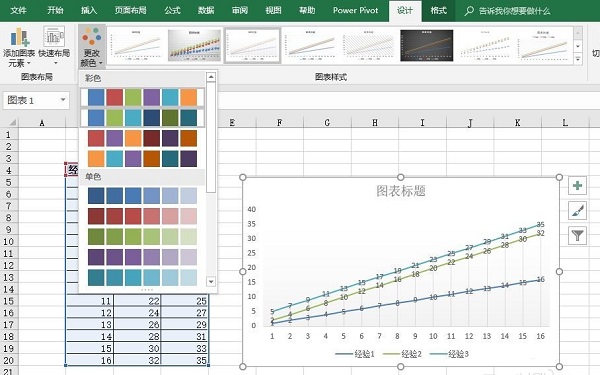
Task: Open the Add Chart Element menu
Action: click(19, 47)
